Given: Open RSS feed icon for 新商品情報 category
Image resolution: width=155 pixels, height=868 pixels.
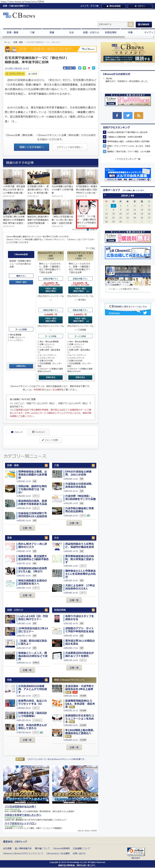Looking at the screenshot, I should pyautogui.click(x=93, y=610).
